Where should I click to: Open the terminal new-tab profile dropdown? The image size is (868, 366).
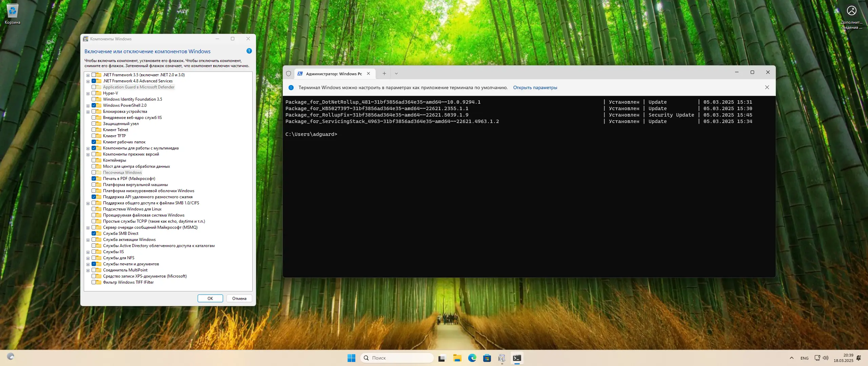tap(396, 74)
